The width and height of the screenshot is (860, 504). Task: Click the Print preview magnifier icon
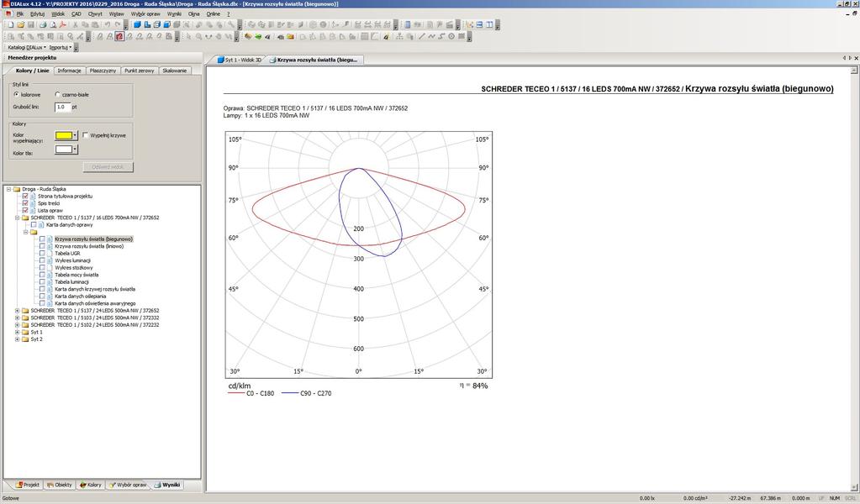(53, 24)
